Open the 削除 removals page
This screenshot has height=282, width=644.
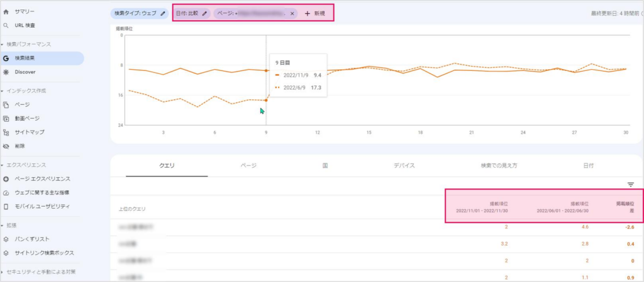click(x=20, y=146)
